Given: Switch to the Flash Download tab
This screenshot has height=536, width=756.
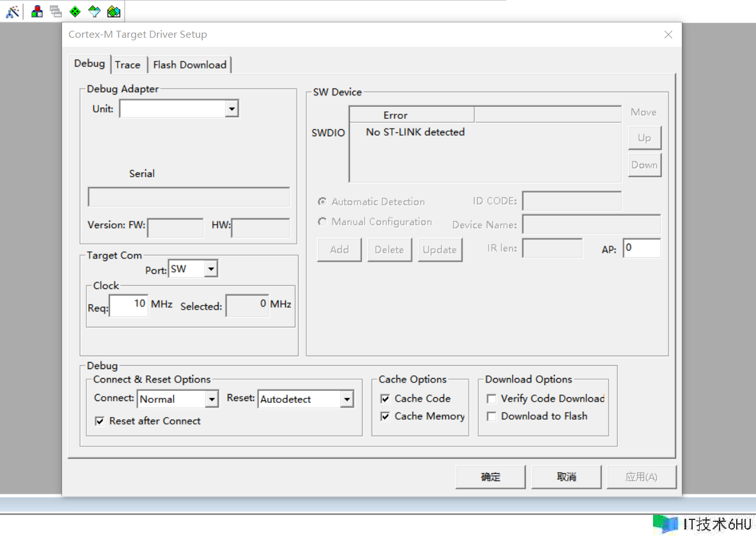Looking at the screenshot, I should 189,65.
